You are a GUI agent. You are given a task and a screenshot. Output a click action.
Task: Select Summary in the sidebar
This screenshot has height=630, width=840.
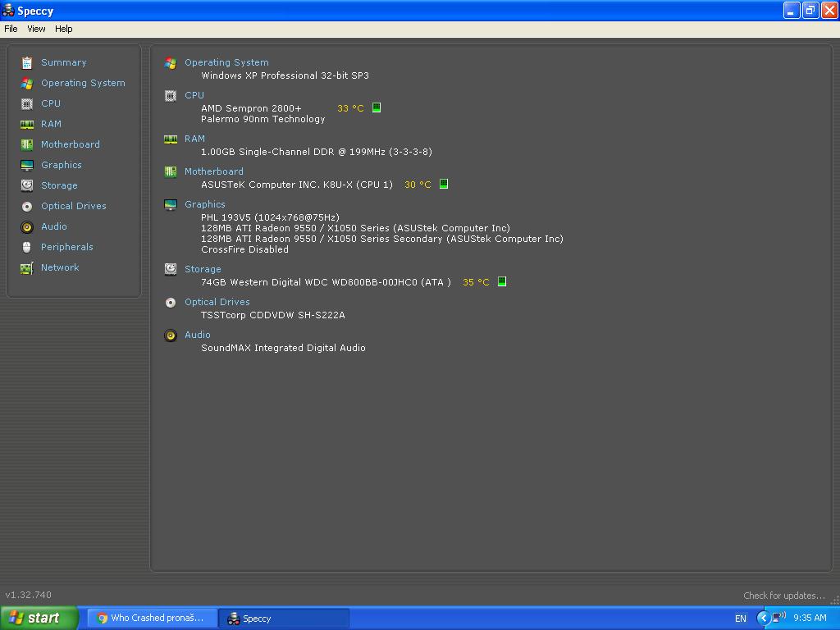pyautogui.click(x=63, y=62)
